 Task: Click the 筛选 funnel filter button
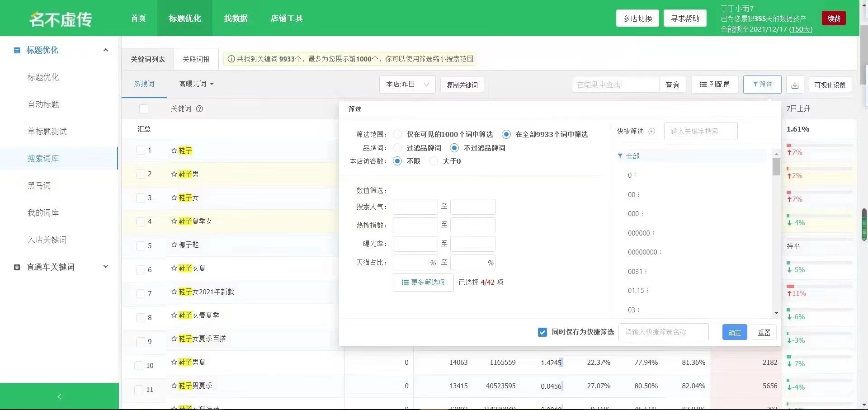[762, 85]
